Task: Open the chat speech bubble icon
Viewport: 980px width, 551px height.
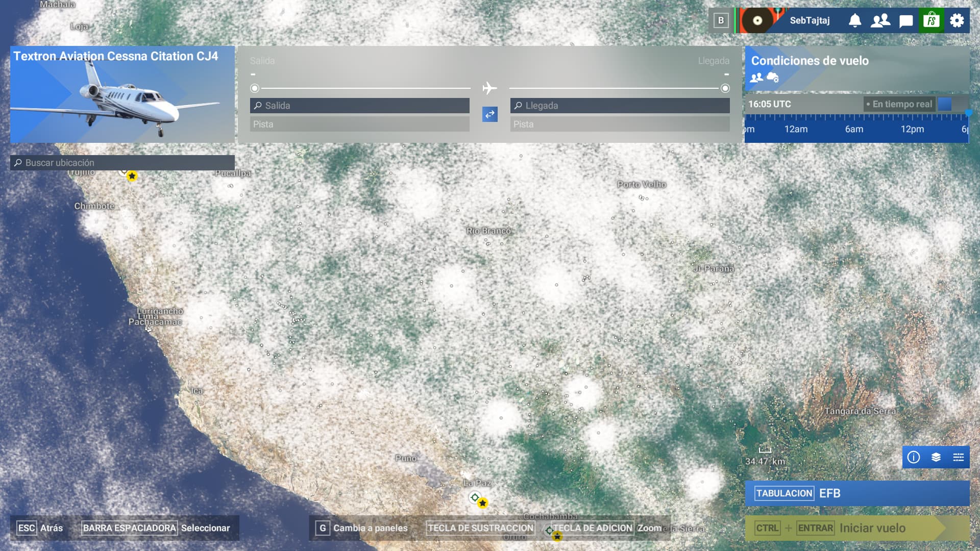Action: point(906,21)
